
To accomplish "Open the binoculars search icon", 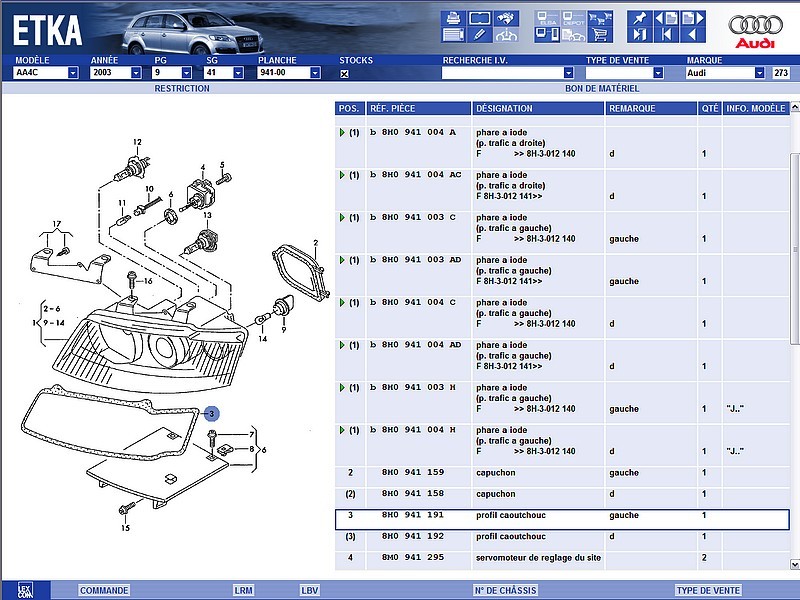I will [506, 18].
